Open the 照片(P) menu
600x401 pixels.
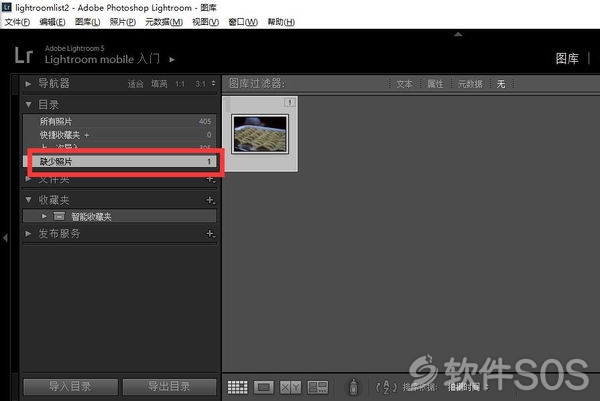pos(122,22)
